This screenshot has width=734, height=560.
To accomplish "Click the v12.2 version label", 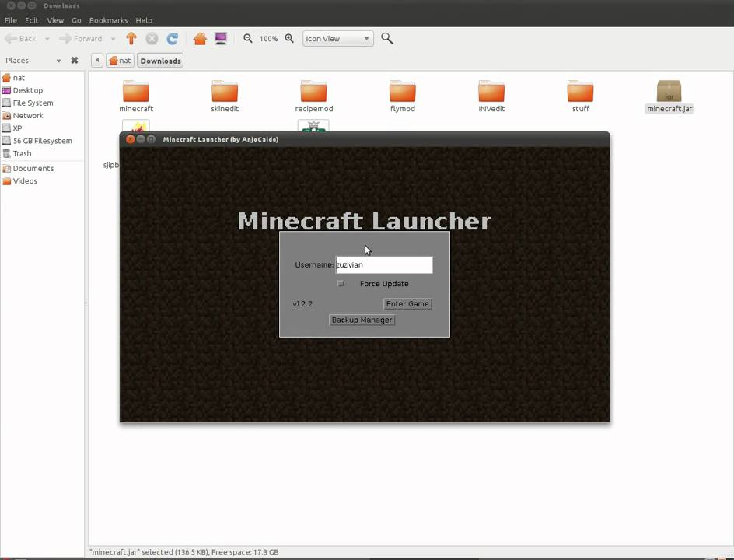I will (x=302, y=304).
